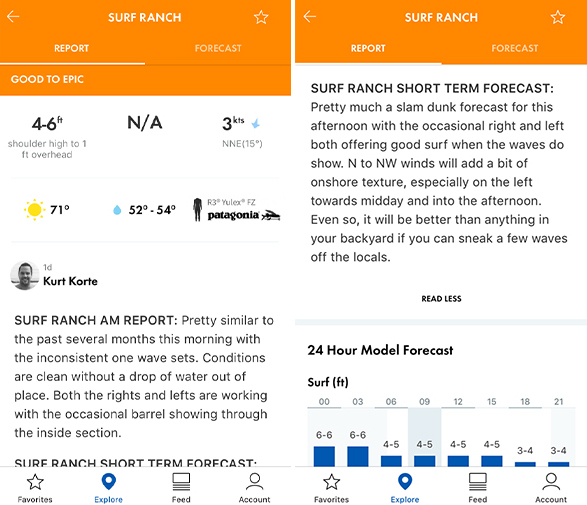587x505 pixels.
Task: Switch to Forecast tab on left screen
Action: coord(218,48)
